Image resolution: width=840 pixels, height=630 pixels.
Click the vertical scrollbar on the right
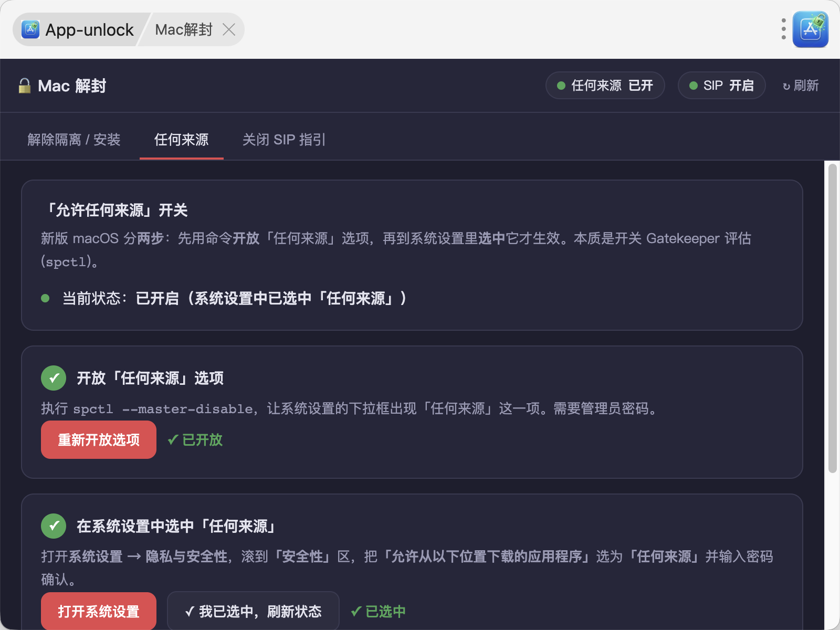pyautogui.click(x=833, y=319)
